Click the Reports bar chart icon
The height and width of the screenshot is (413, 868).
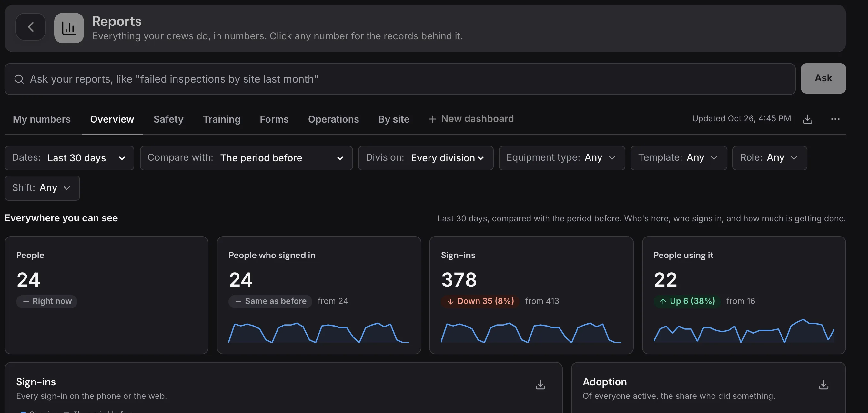[x=69, y=28]
